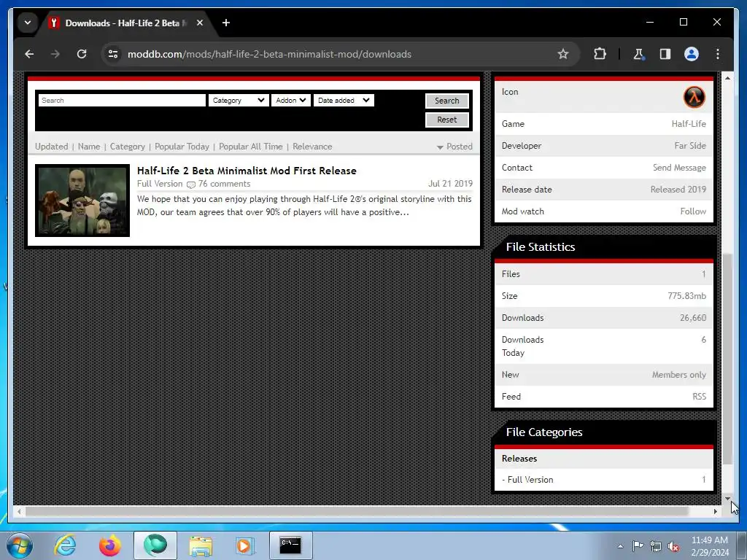Image resolution: width=747 pixels, height=560 pixels.
Task: Open the Half-Life game link
Action: coord(689,124)
